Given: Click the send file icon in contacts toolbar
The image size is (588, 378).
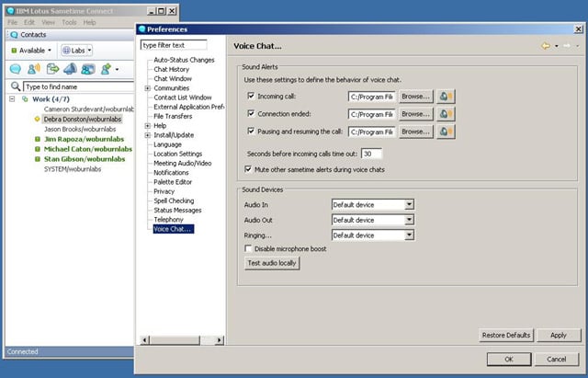Looking at the screenshot, I should click(x=52, y=69).
